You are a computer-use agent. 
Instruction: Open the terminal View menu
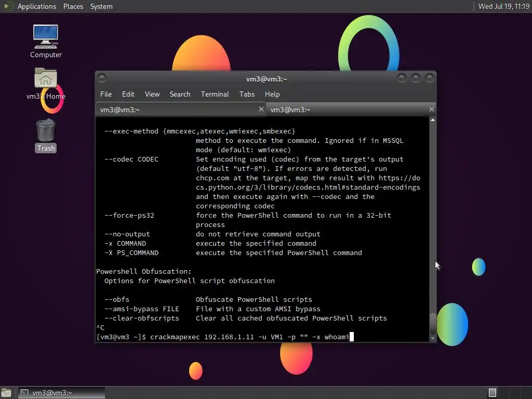click(x=152, y=95)
